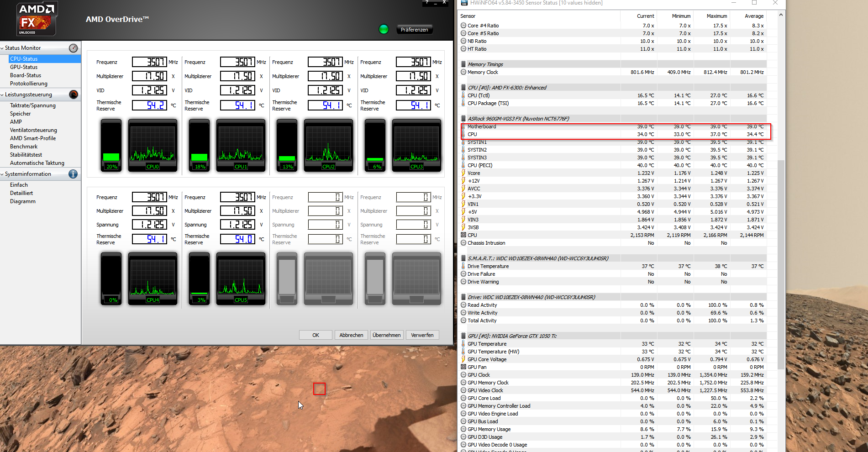868x452 pixels.
Task: Click the blue info icon beside Systeminformation
Action: pyautogui.click(x=73, y=174)
